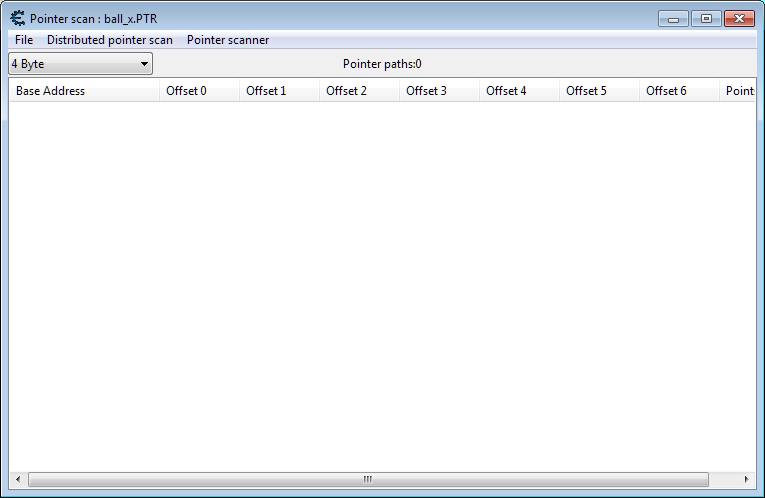Click the partially visible Points column header

point(738,91)
